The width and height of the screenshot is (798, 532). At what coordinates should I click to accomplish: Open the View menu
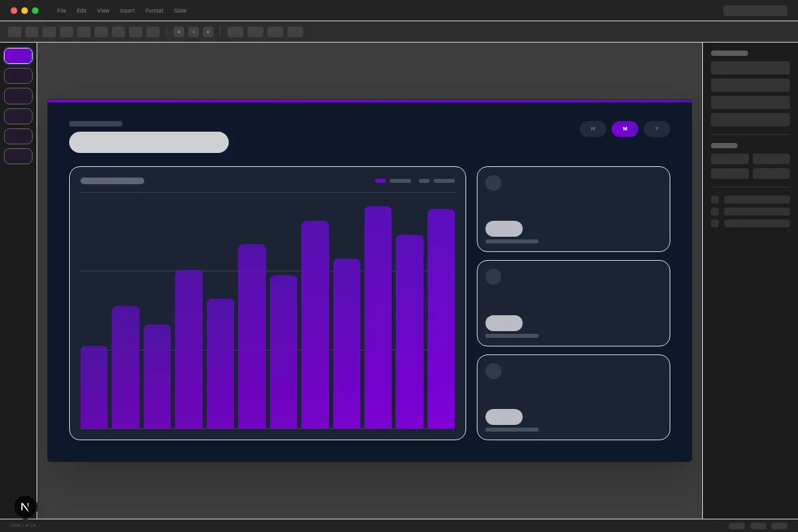pos(103,11)
